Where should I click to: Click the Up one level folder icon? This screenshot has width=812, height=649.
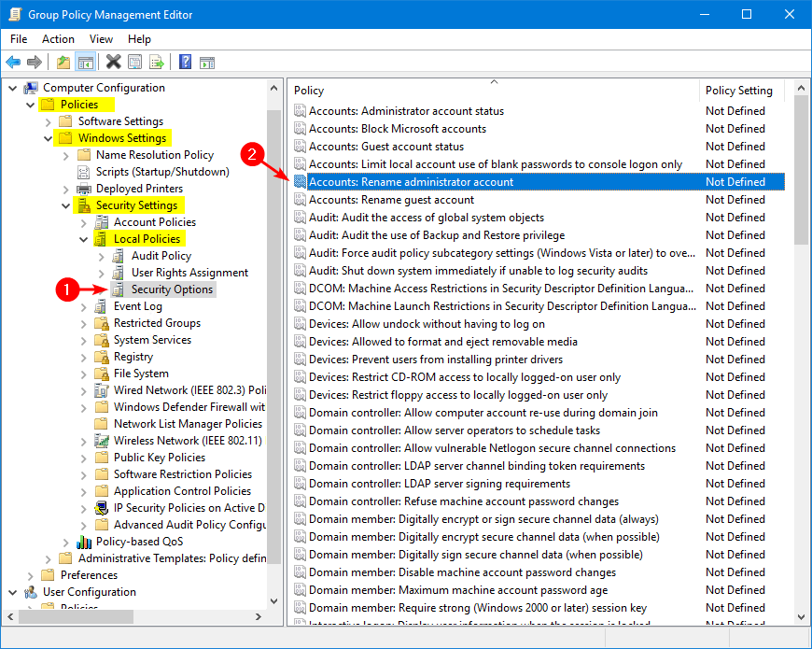(x=63, y=63)
